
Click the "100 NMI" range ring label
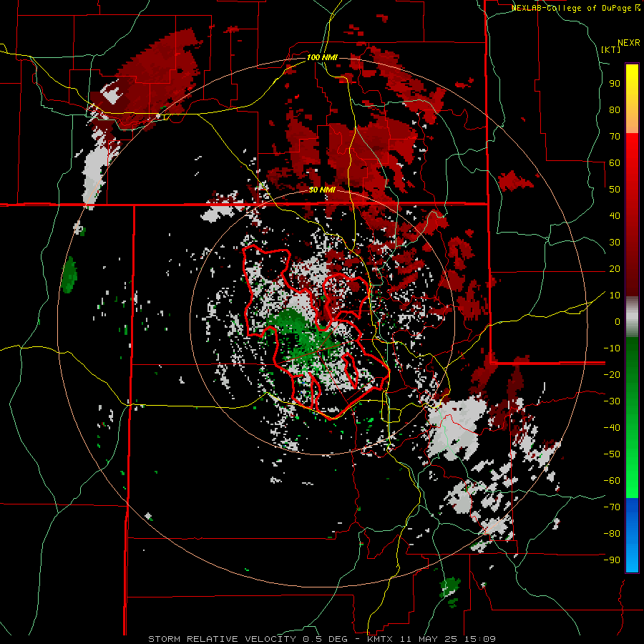point(322,57)
